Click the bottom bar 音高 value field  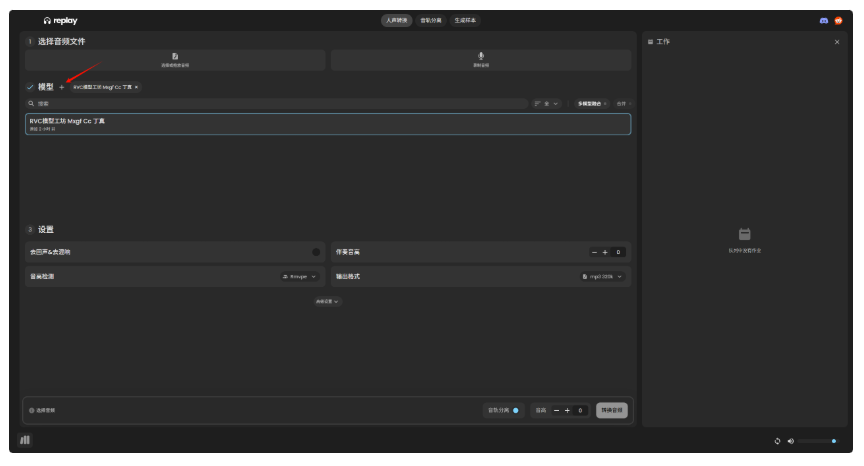(x=580, y=410)
